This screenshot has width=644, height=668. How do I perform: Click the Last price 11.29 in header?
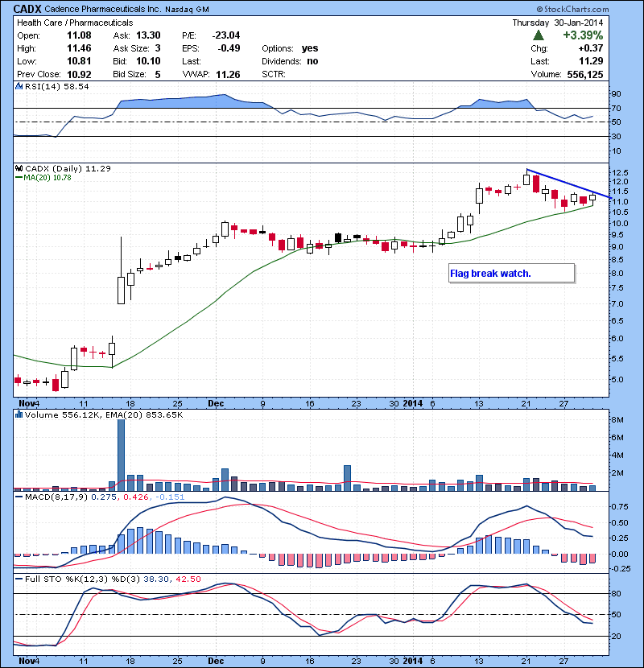click(x=591, y=61)
